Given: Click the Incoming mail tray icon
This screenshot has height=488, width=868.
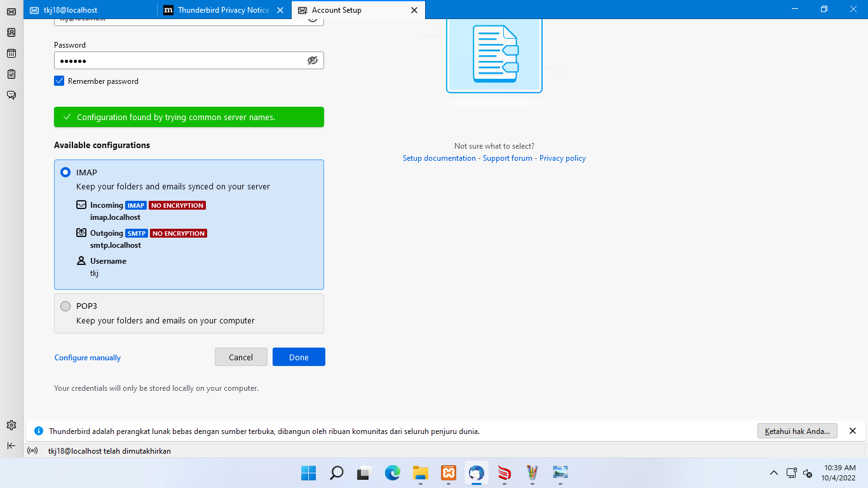Looking at the screenshot, I should click(81, 205).
